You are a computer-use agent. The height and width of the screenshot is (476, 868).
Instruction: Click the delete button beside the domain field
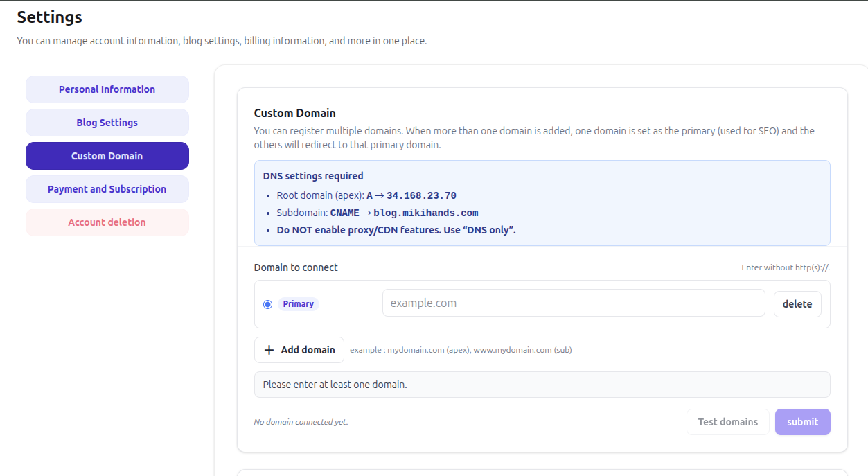(797, 303)
